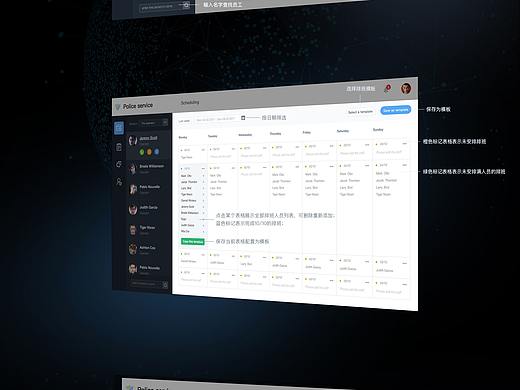Click the search icon below staff list
The height and width of the screenshot is (390, 520).
tap(165, 285)
